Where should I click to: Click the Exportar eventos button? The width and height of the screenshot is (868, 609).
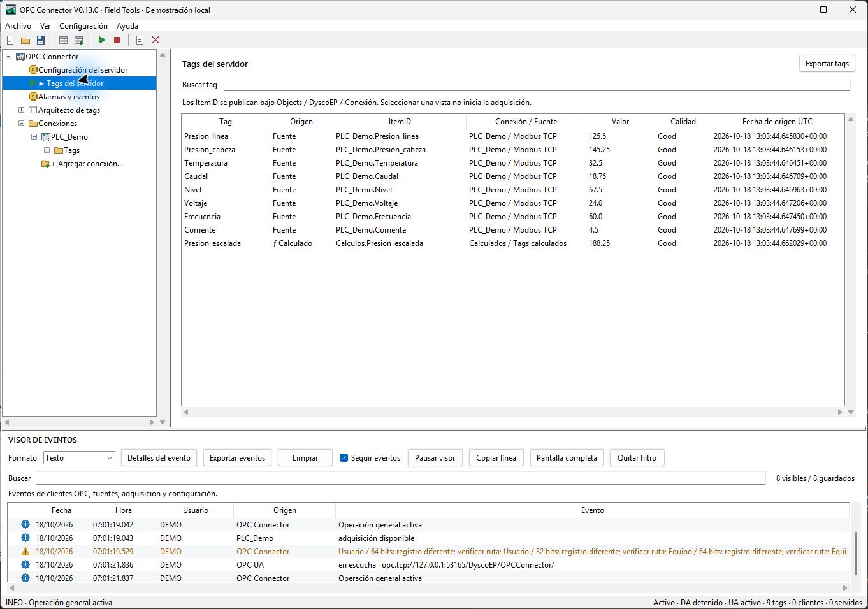coord(238,458)
